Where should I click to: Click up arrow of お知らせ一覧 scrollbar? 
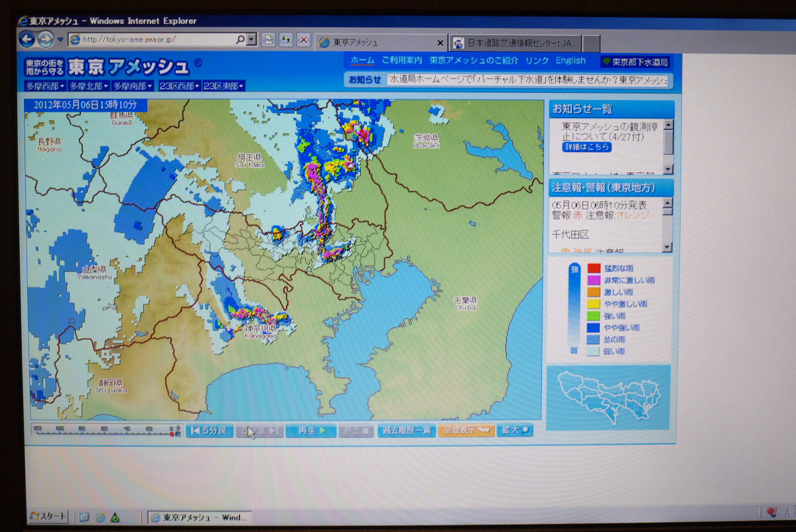668,124
